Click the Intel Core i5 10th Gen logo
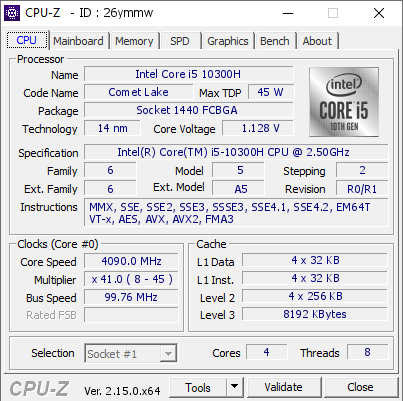Viewport: 403px width, 401px height. point(344,102)
